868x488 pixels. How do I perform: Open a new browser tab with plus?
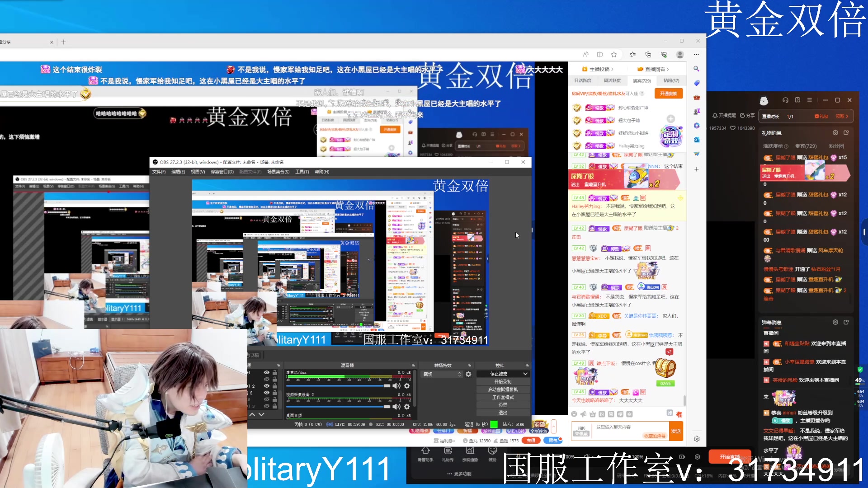click(63, 42)
